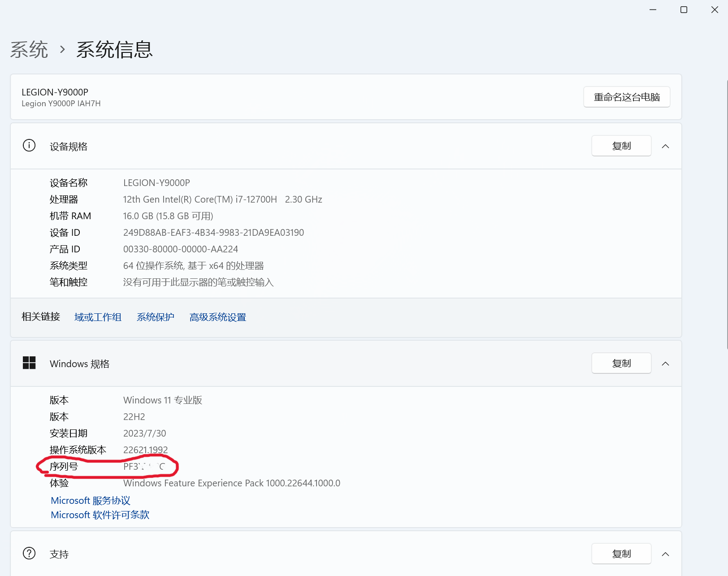
Task: Select the install date 2023/7/30
Action: pos(145,433)
